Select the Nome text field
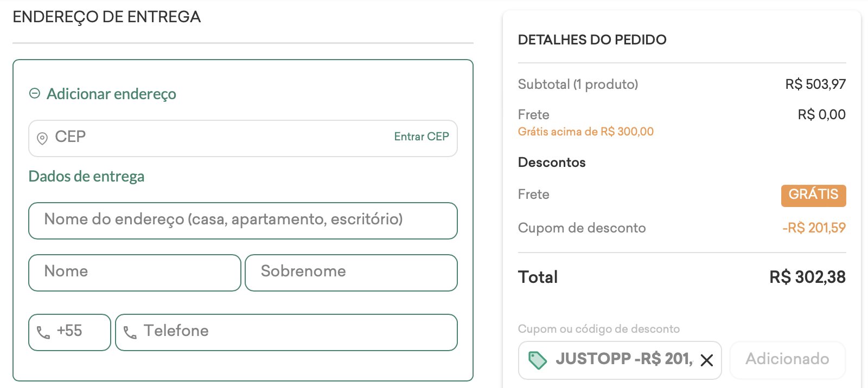 pos(135,273)
